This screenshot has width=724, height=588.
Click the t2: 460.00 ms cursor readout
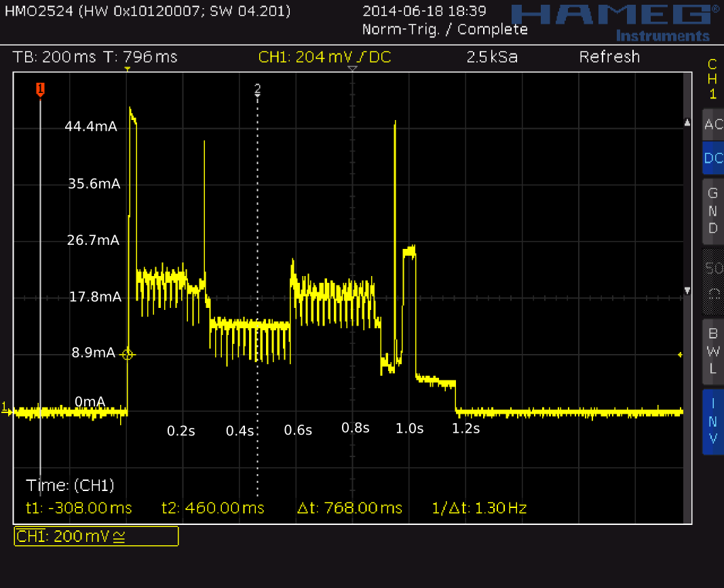(x=213, y=508)
